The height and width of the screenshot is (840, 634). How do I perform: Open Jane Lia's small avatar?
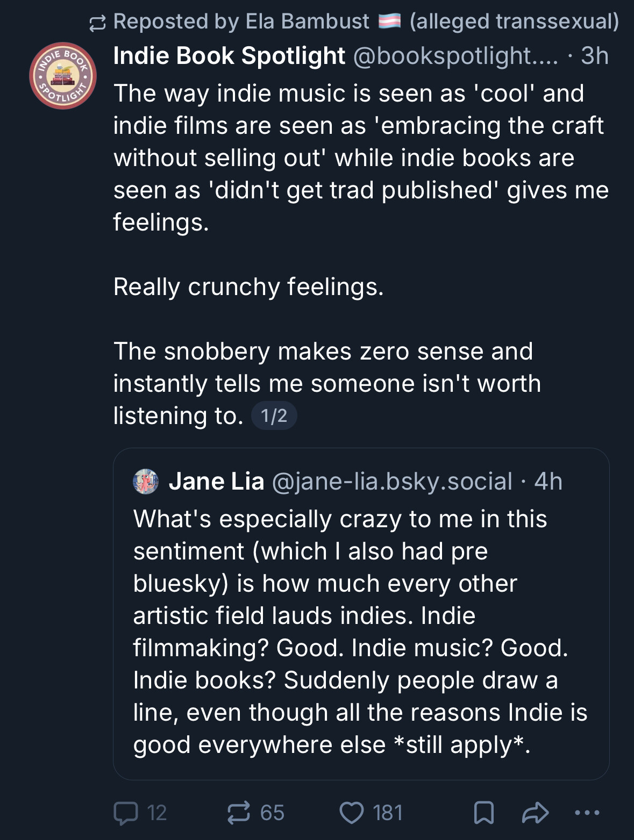[146, 482]
